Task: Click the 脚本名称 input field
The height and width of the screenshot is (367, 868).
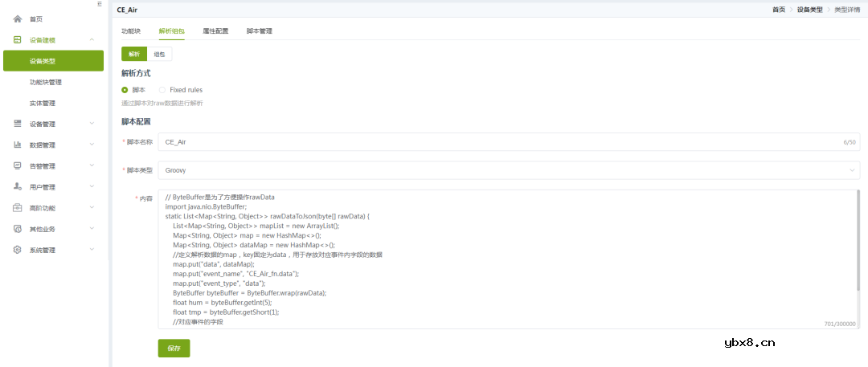Action: pyautogui.click(x=498, y=142)
